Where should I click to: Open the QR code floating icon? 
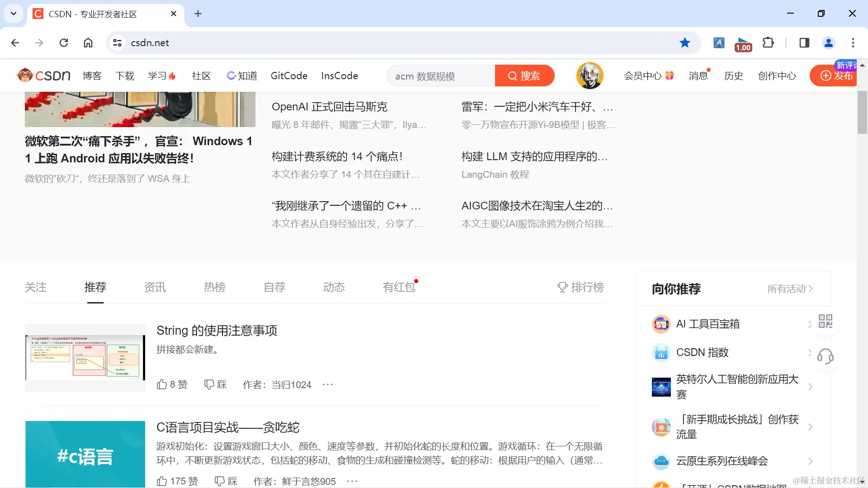tap(826, 322)
